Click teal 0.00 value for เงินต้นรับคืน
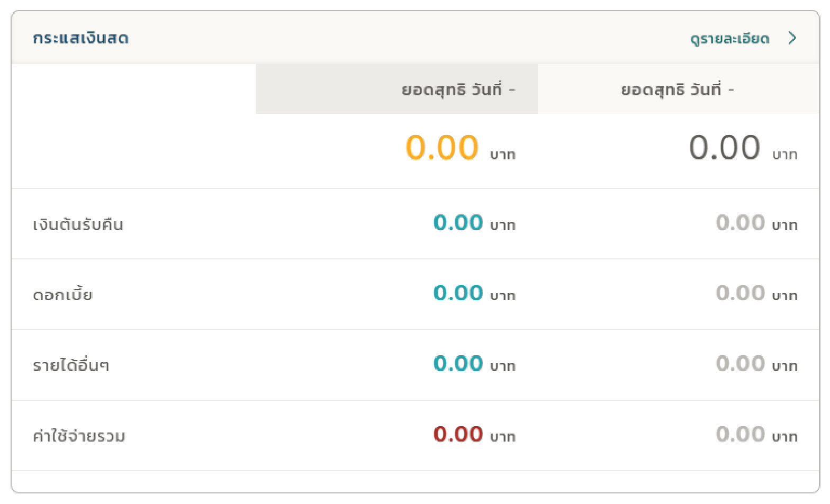The width and height of the screenshot is (830, 504). (x=458, y=223)
